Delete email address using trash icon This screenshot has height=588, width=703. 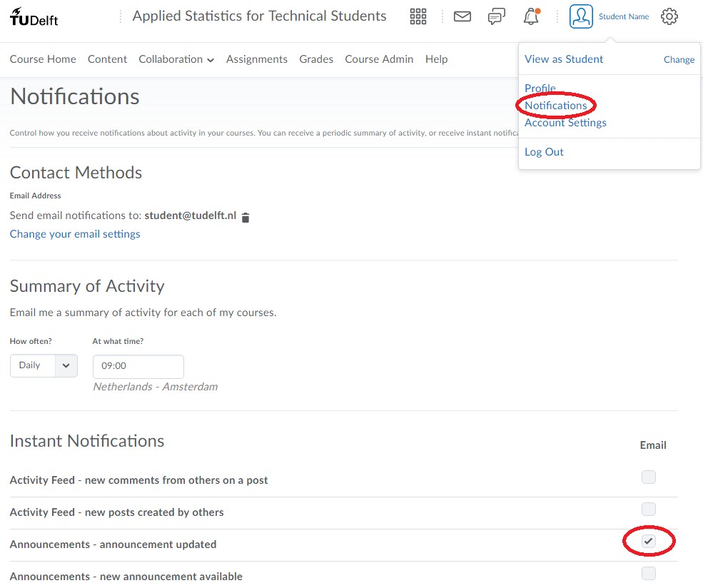click(246, 217)
